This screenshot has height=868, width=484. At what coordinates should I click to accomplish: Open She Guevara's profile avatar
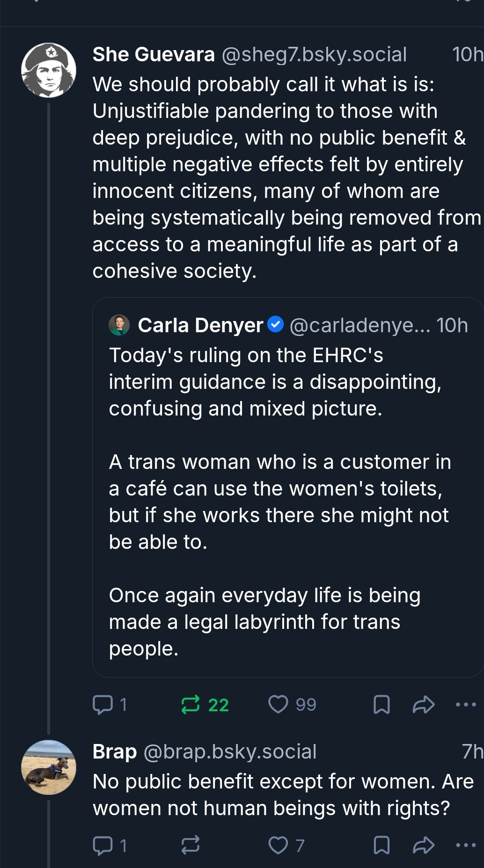coord(49,70)
